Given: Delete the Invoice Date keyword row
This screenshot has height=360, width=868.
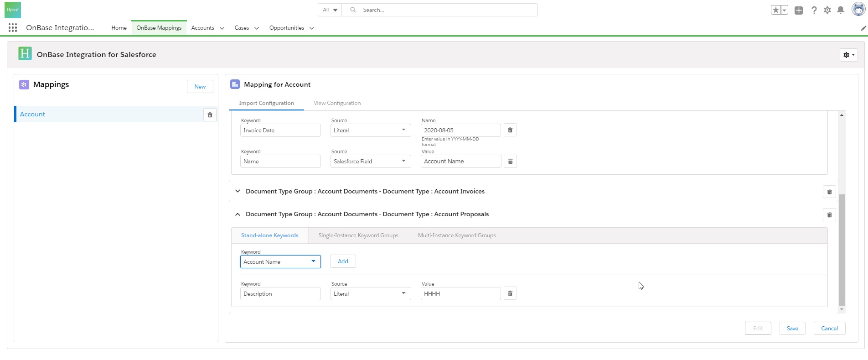Looking at the screenshot, I should pyautogui.click(x=510, y=130).
